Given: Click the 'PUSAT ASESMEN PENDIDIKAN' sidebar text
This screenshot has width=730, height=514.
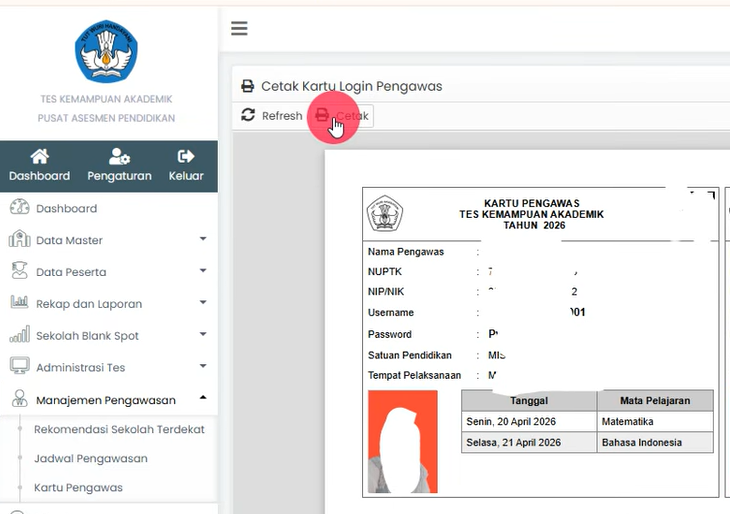Looking at the screenshot, I should [x=106, y=118].
